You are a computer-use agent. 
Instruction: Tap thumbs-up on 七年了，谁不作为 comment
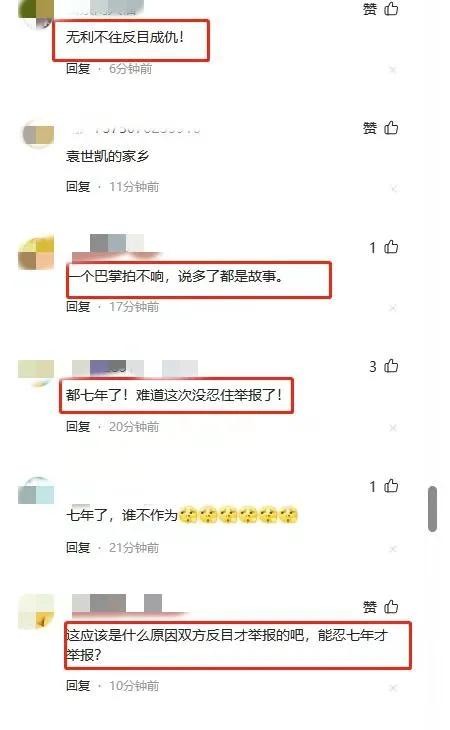[x=391, y=486]
